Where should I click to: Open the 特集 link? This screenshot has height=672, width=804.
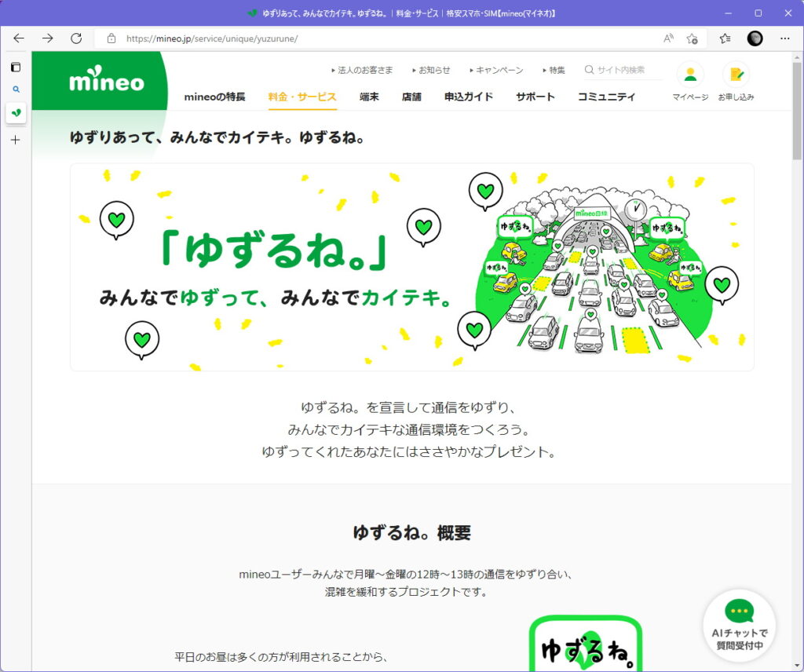tap(554, 70)
